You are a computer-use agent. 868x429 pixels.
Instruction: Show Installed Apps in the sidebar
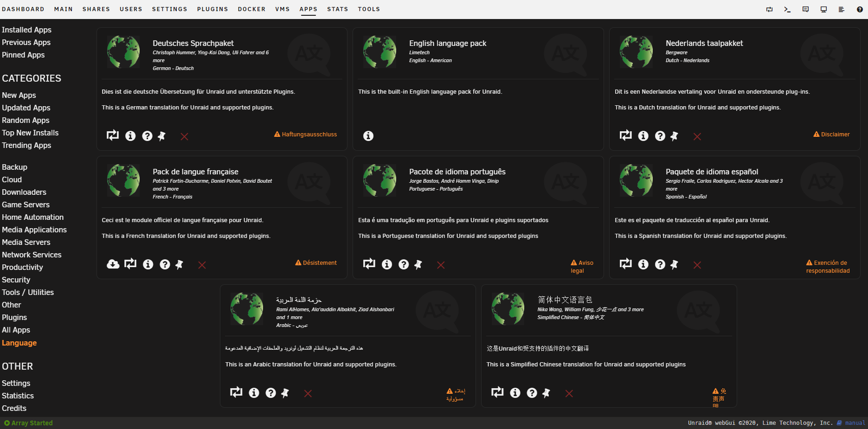26,30
